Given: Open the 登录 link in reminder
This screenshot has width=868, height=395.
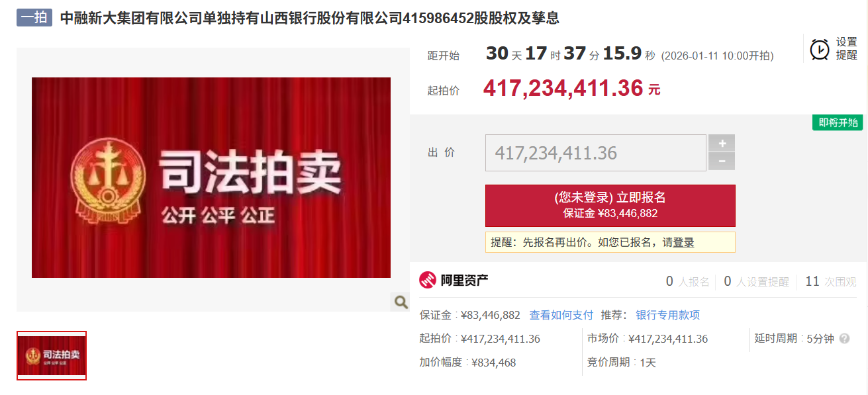Looking at the screenshot, I should tap(684, 242).
